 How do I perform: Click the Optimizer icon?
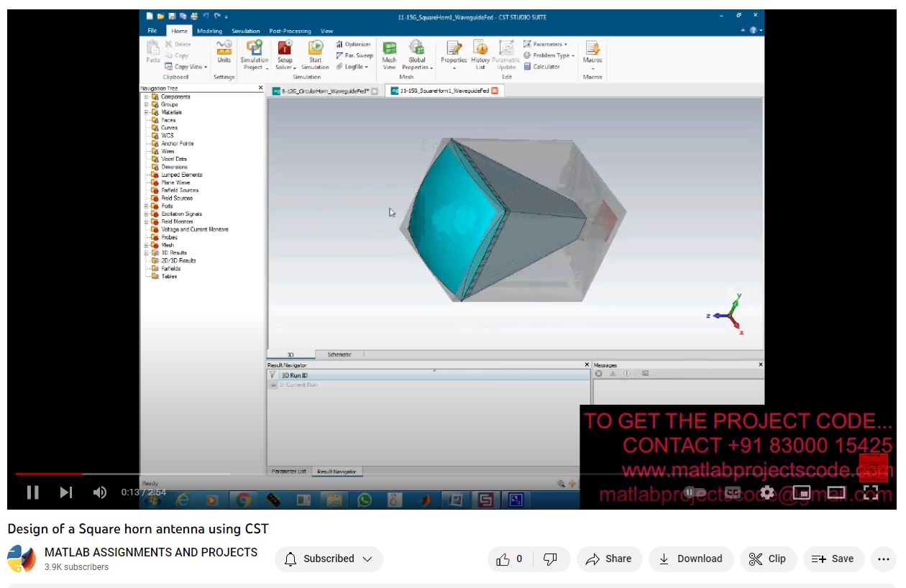353,45
